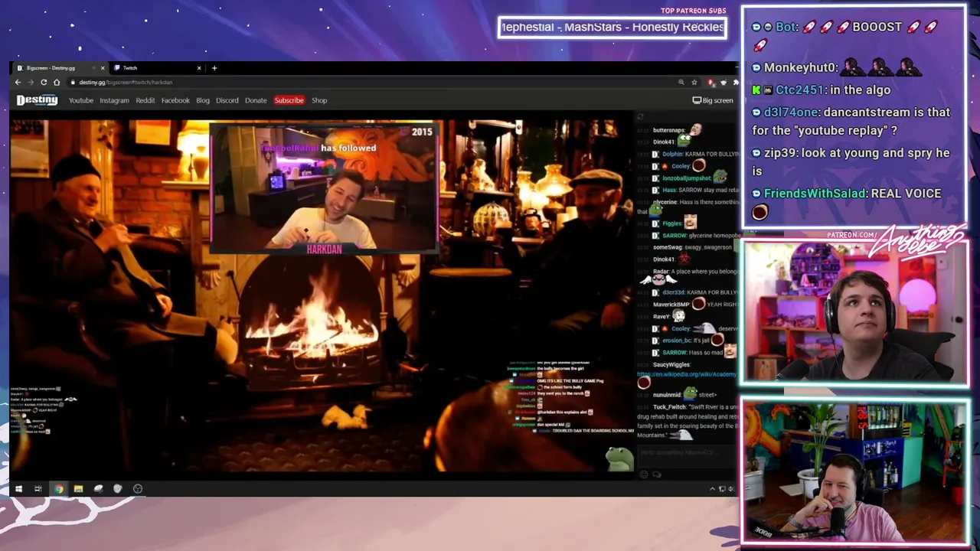Open the Instagram nav link
Screen dimensions: 980x551
(114, 100)
